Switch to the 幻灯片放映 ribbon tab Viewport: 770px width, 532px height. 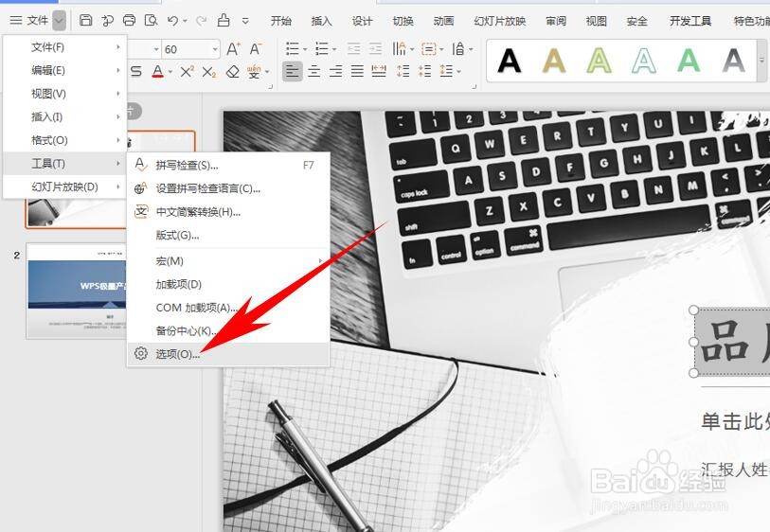[499, 21]
